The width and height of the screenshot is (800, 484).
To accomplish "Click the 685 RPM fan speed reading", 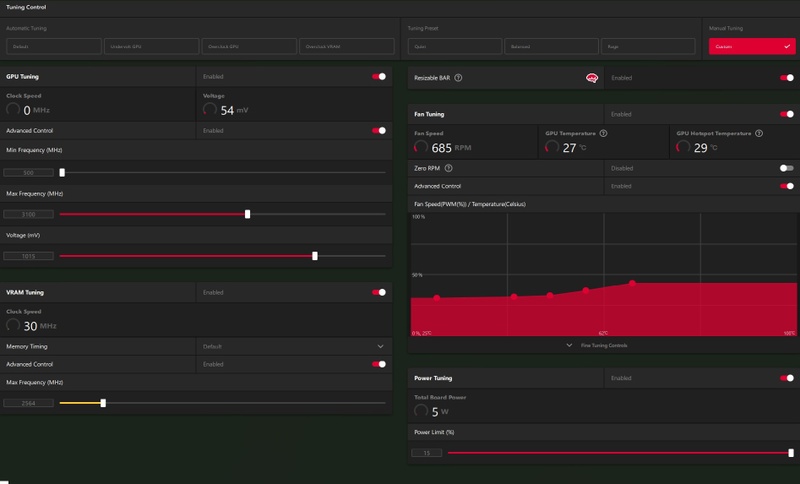I will (x=451, y=148).
